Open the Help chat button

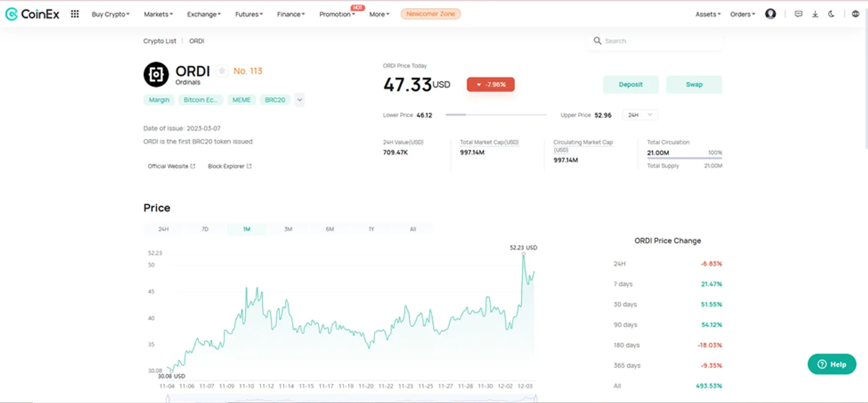click(x=832, y=364)
